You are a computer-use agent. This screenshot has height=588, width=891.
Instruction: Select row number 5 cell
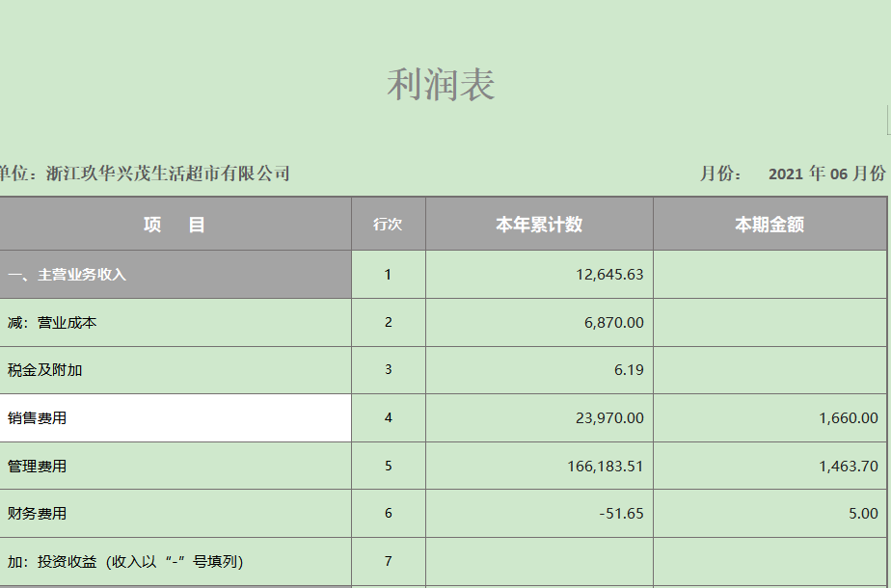coord(389,467)
